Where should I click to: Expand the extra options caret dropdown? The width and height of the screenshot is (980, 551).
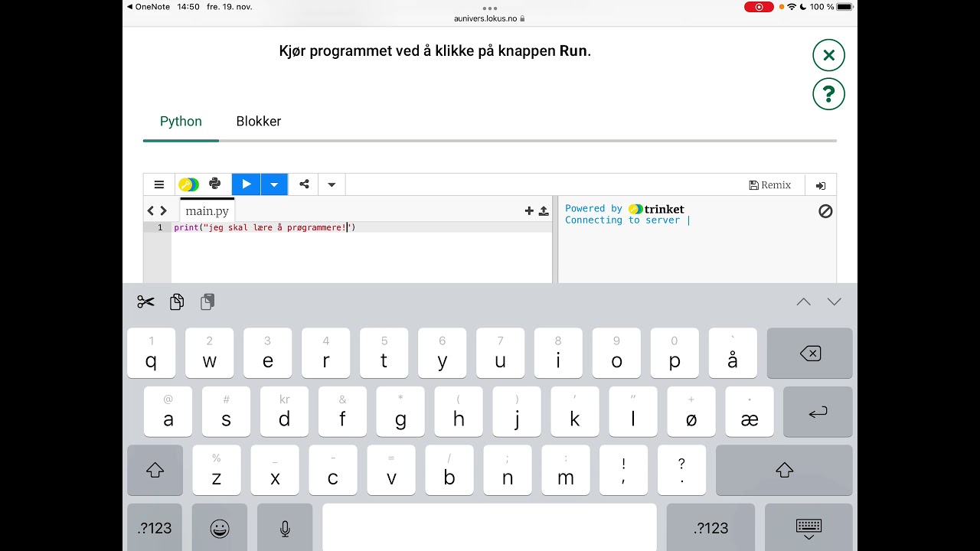[332, 184]
